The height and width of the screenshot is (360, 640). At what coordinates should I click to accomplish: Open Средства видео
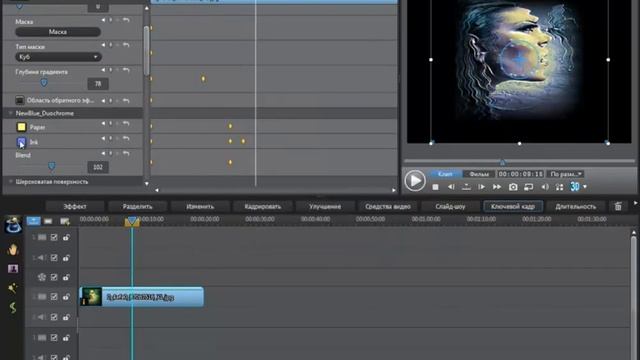pyautogui.click(x=388, y=207)
